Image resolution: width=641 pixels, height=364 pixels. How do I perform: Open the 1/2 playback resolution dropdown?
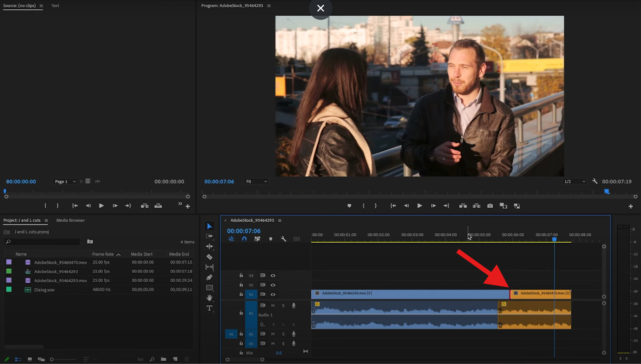click(x=574, y=182)
